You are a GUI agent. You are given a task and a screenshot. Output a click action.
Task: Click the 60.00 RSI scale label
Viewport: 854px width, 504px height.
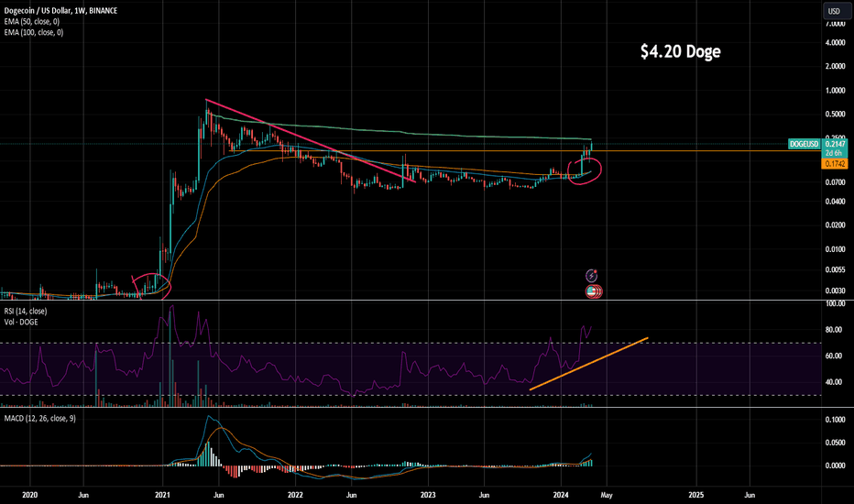pyautogui.click(x=835, y=356)
